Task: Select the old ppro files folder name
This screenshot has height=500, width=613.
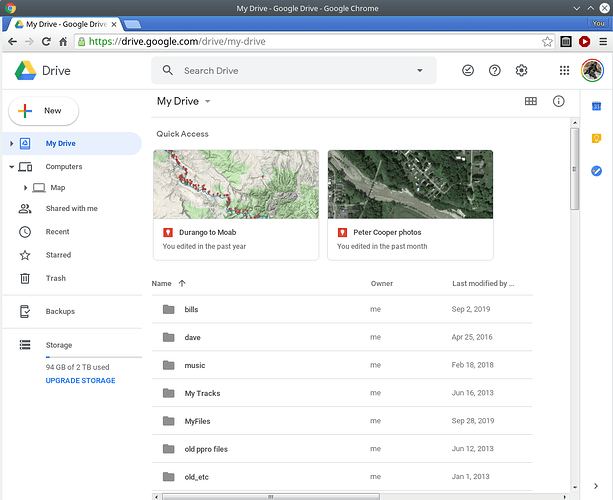Action: [206, 449]
